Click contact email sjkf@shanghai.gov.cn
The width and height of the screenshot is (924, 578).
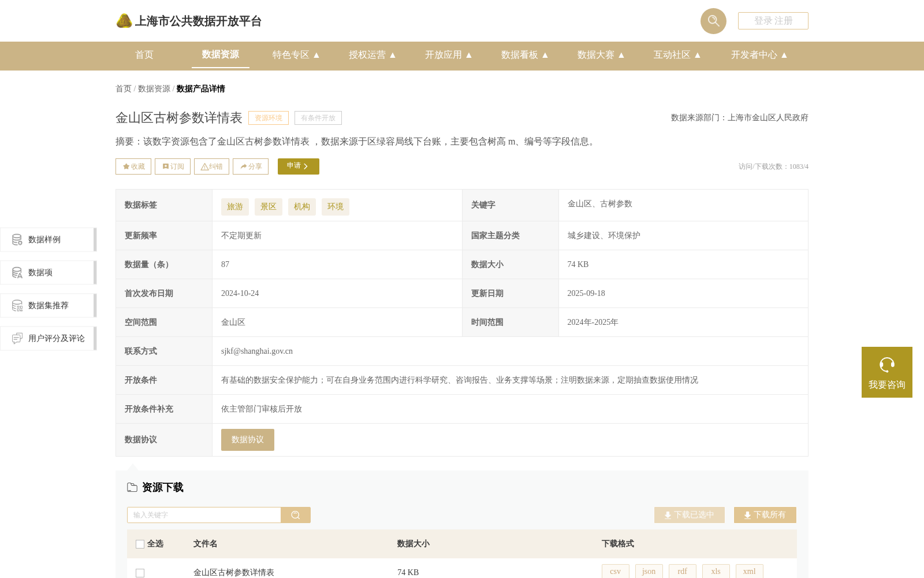click(257, 351)
